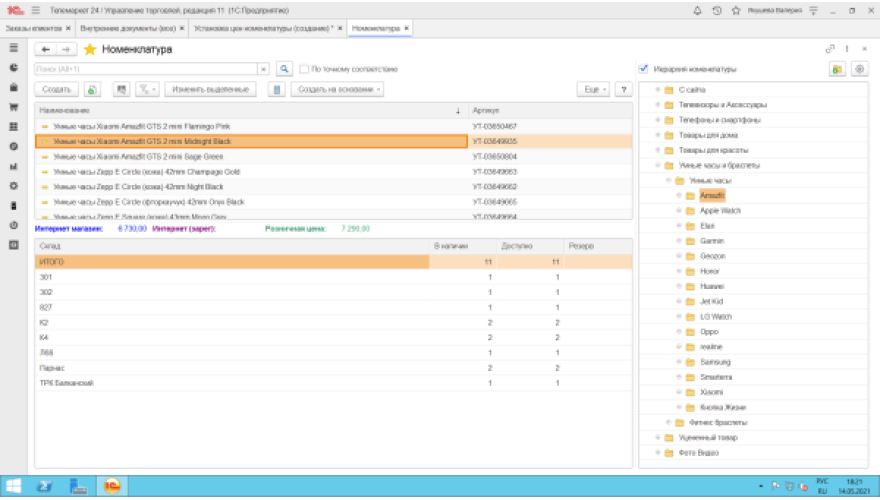Image resolution: width=880 pixels, height=500 pixels.
Task: Collapse Умные часы и браслеты node
Action: tap(658, 166)
